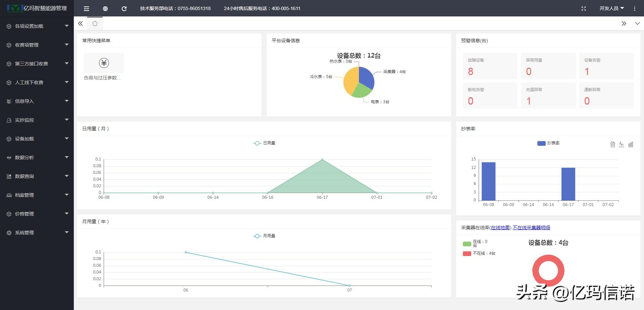Open data view icon on 抄表率 chart
The width and height of the screenshot is (644, 310).
[x=612, y=144]
